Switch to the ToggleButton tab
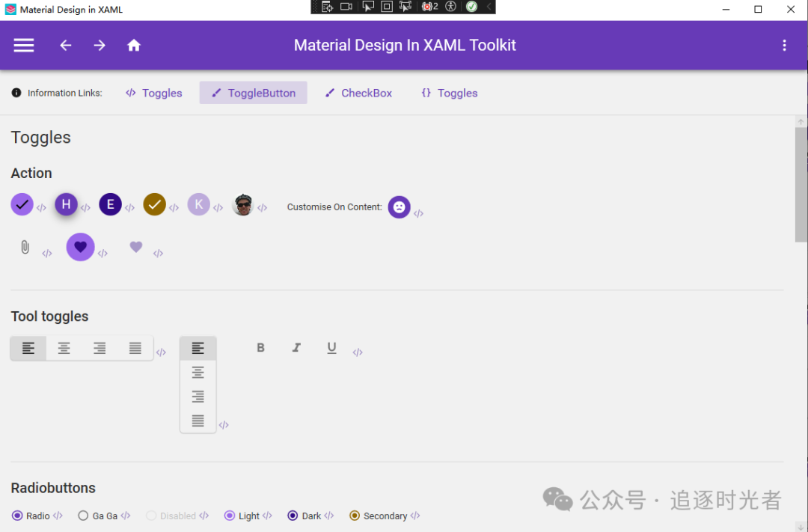 (x=253, y=92)
